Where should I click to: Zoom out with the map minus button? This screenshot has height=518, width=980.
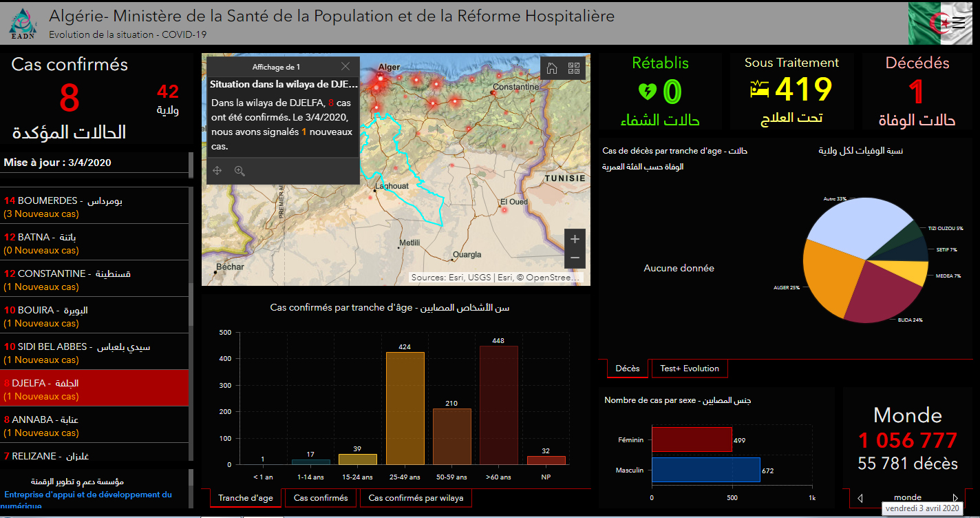coord(575,258)
